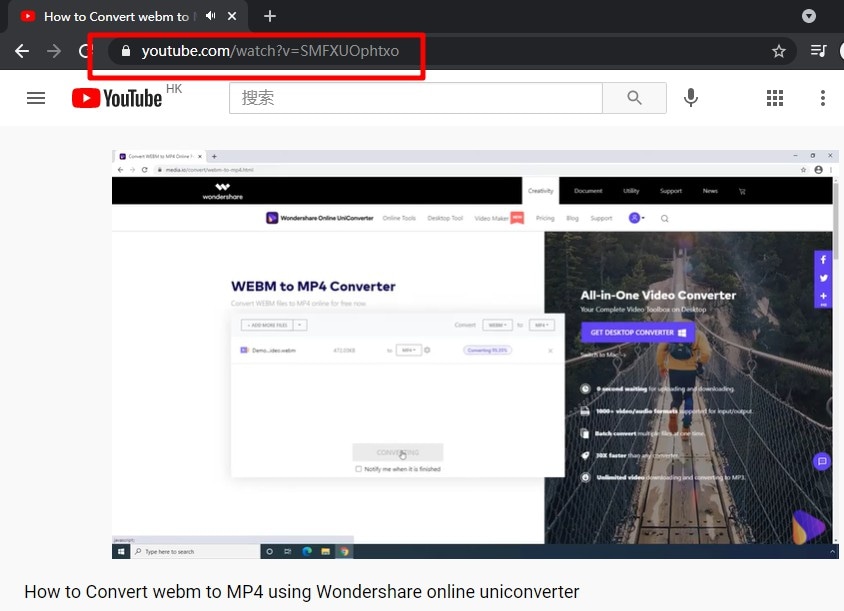This screenshot has height=611, width=844.
Task: Click the Wondershare Online UniConverter logo
Action: [x=320, y=218]
